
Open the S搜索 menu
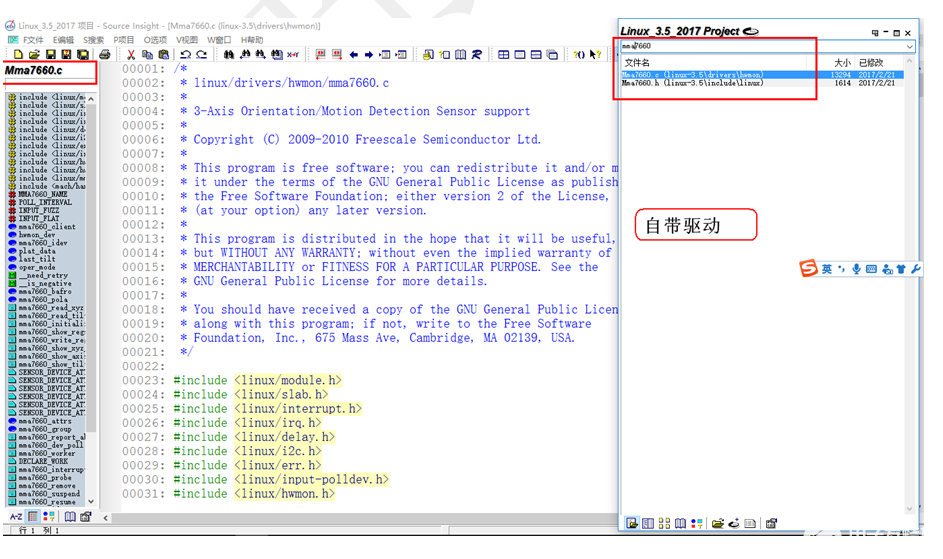(93, 40)
